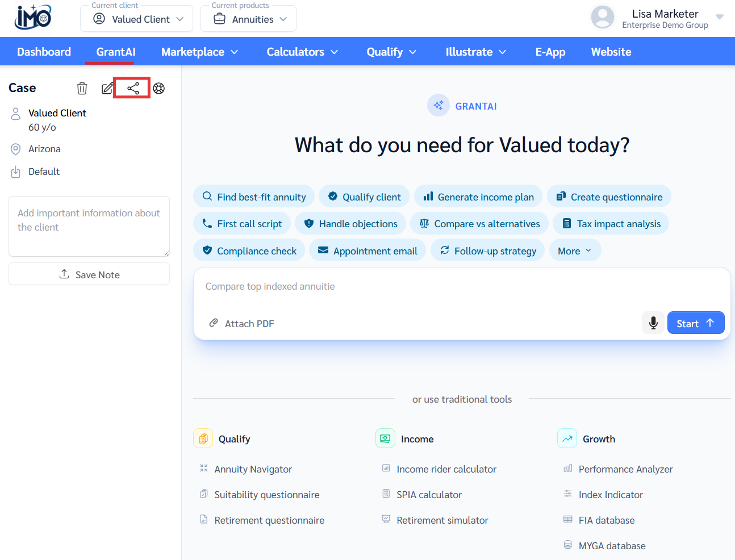Image resolution: width=735 pixels, height=560 pixels.
Task: Delete case using the trash icon
Action: point(82,88)
